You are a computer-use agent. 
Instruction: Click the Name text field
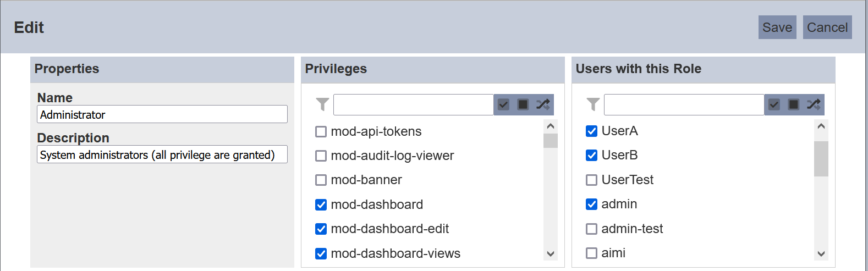(x=162, y=114)
